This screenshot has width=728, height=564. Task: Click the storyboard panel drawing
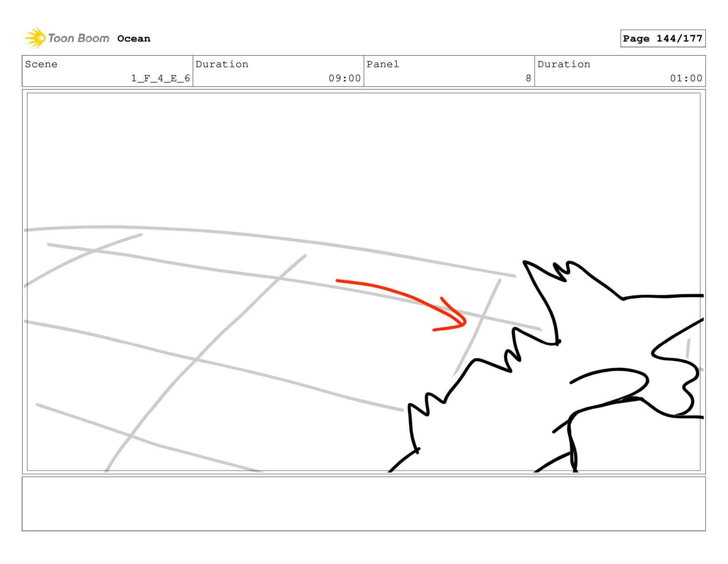tap(364, 282)
